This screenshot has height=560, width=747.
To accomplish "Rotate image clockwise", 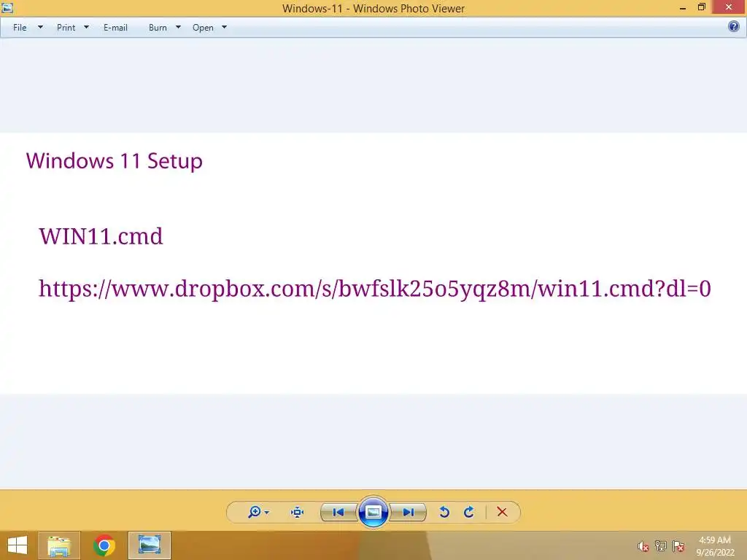I will [x=469, y=513].
